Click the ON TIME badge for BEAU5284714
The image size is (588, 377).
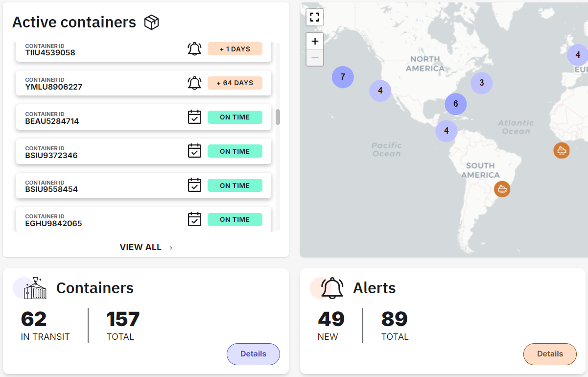pyautogui.click(x=235, y=117)
